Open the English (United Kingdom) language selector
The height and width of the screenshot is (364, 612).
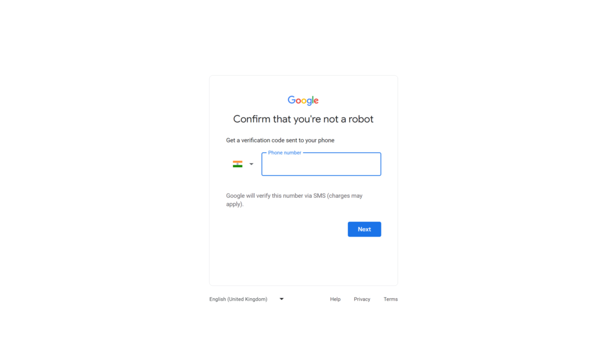pyautogui.click(x=246, y=299)
